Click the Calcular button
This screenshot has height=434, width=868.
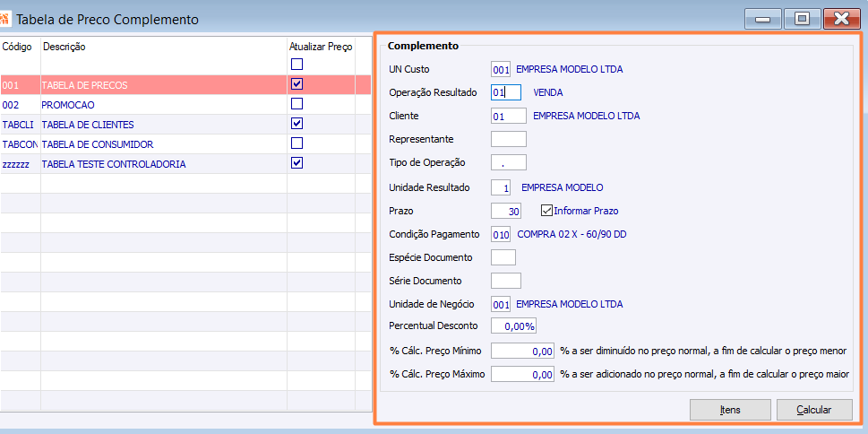tap(813, 410)
